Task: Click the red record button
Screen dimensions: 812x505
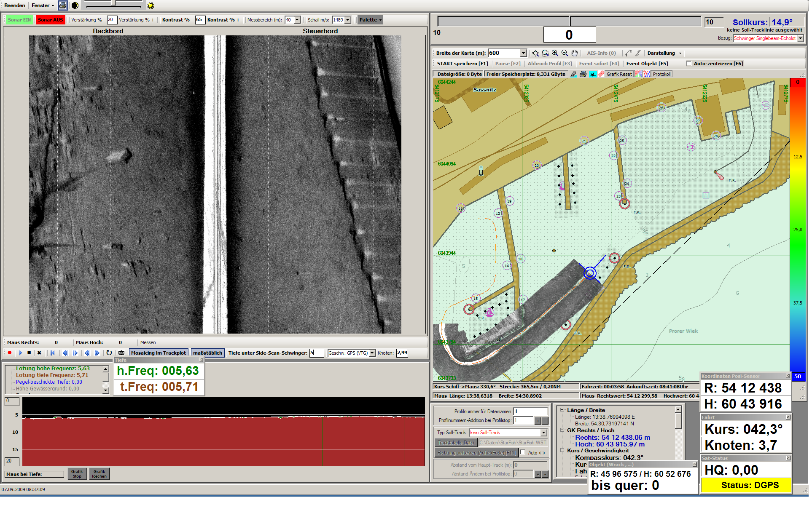Action: coord(9,353)
